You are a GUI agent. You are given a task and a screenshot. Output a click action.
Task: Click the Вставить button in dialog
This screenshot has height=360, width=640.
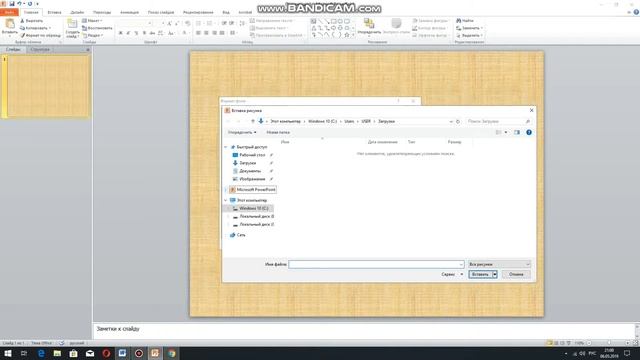tap(480, 274)
